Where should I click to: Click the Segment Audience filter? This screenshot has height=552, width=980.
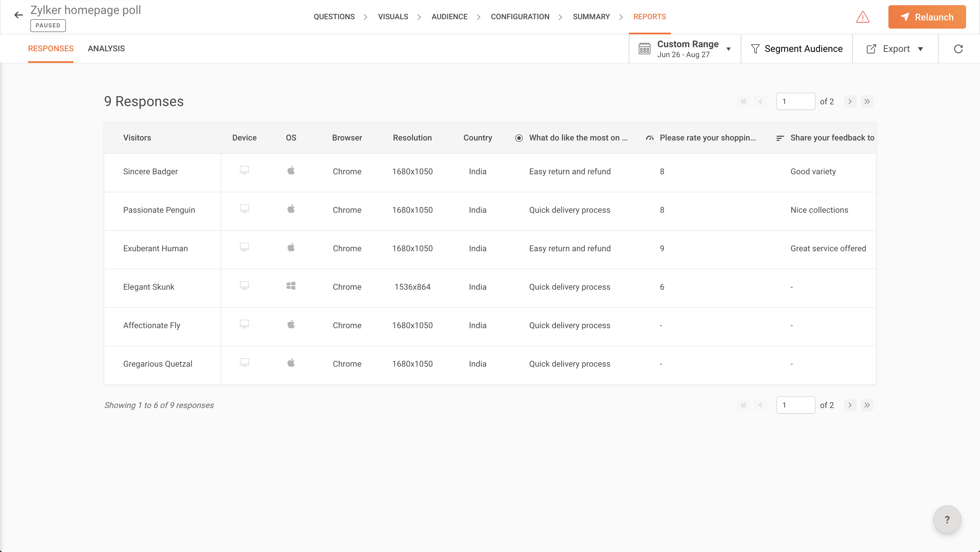point(797,49)
